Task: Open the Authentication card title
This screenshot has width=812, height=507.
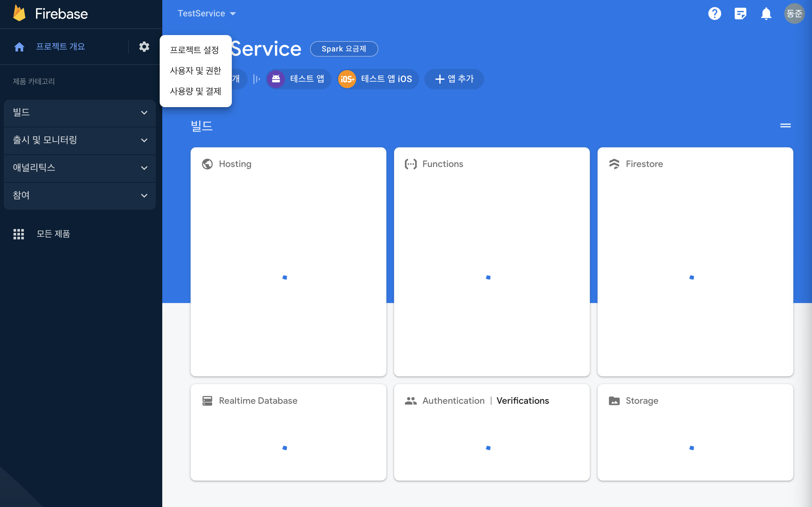Action: pos(453,401)
